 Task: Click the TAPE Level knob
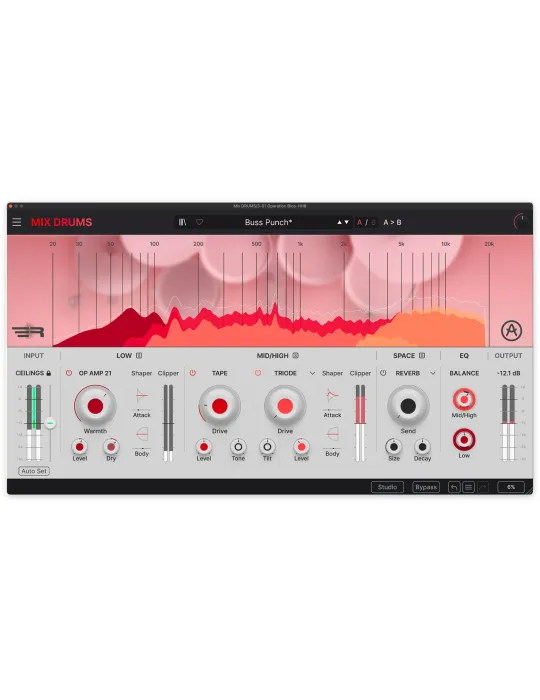[x=204, y=447]
